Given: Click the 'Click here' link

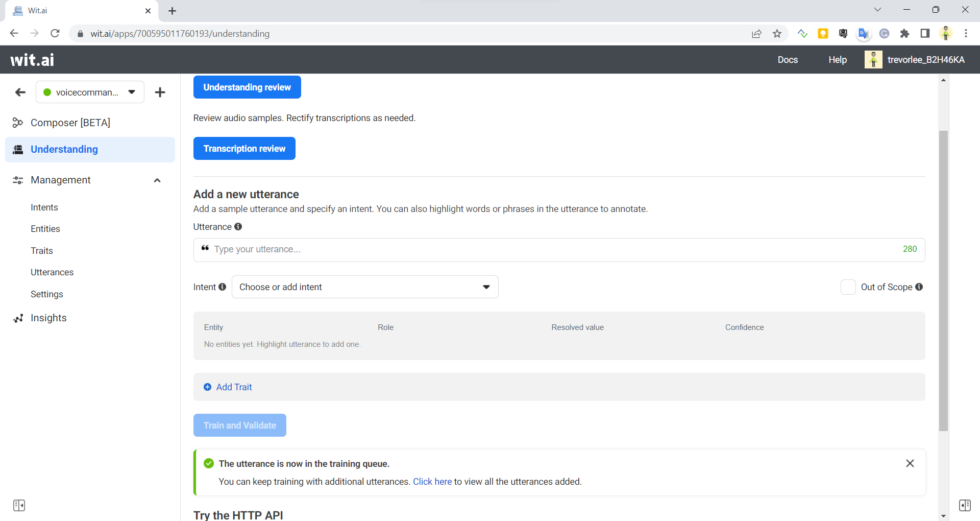Looking at the screenshot, I should coord(432,482).
